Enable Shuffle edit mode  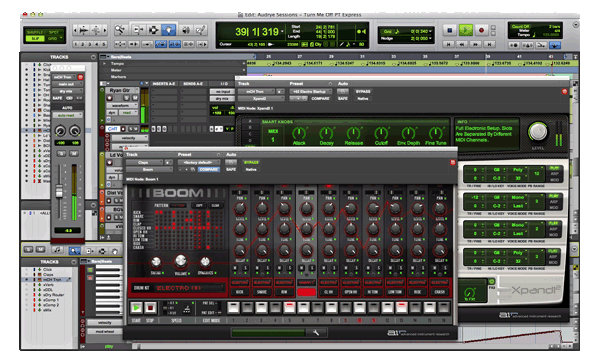[x=35, y=32]
